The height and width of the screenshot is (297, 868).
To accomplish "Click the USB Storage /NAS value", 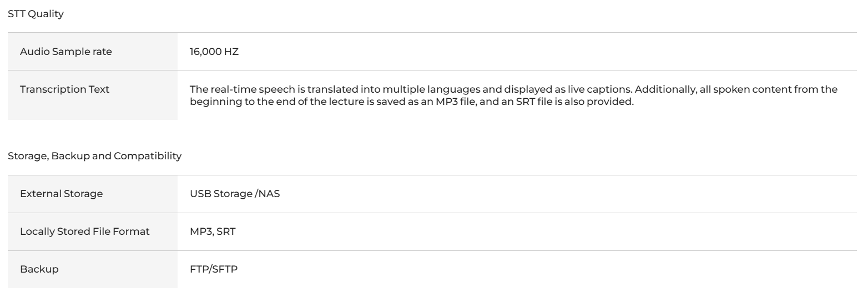I will (234, 194).
